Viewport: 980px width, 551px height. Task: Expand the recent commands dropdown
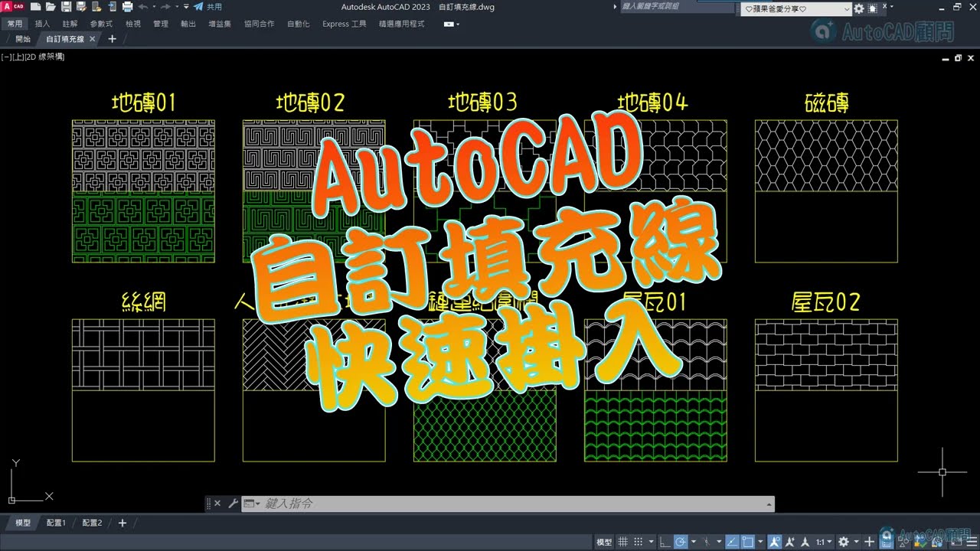(x=252, y=504)
